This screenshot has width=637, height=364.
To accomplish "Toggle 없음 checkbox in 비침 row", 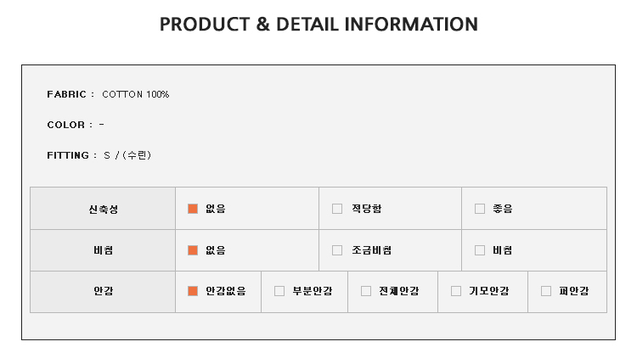I will [193, 250].
